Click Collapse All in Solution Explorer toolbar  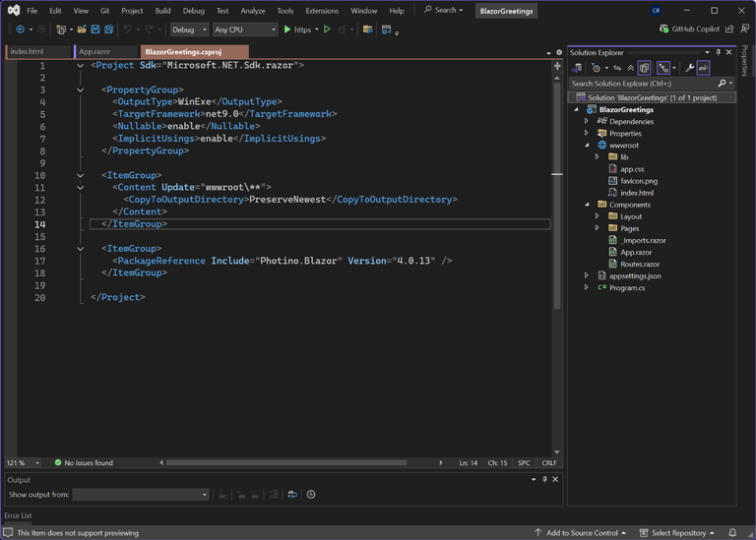pyautogui.click(x=630, y=68)
